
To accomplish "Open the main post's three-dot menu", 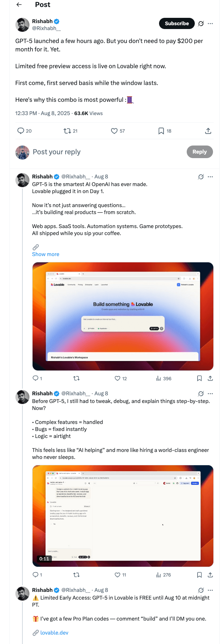I will tap(210, 23).
